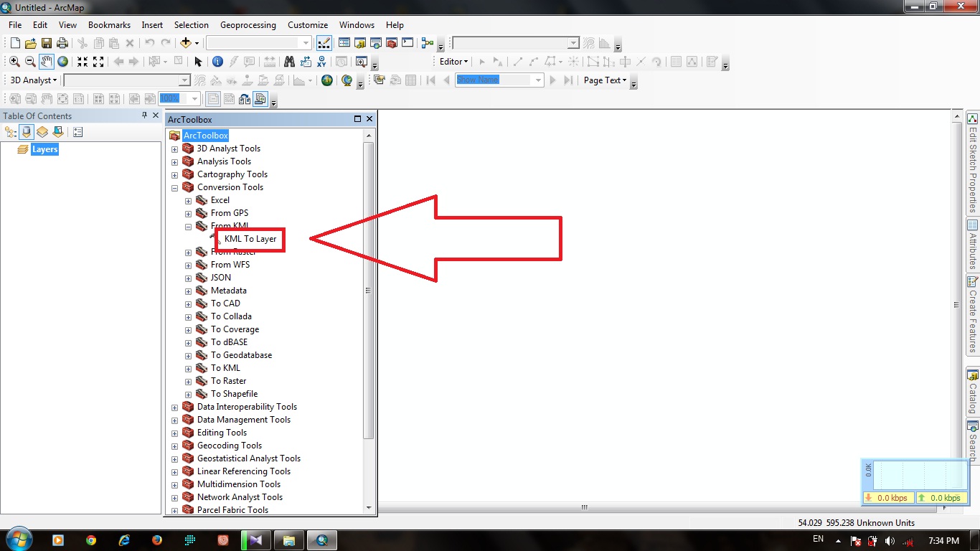Open the Bookmarks menu
This screenshot has width=980, height=551.
click(109, 24)
